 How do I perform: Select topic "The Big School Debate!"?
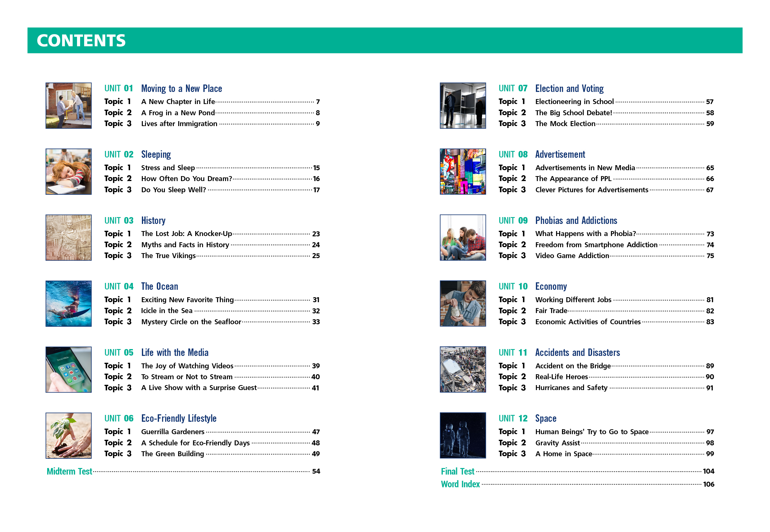point(574,113)
